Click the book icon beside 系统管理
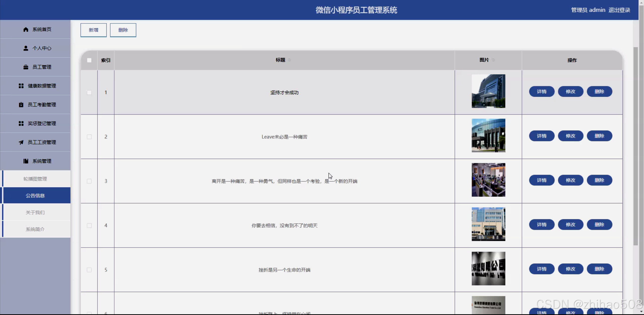The height and width of the screenshot is (315, 644). coord(26,161)
